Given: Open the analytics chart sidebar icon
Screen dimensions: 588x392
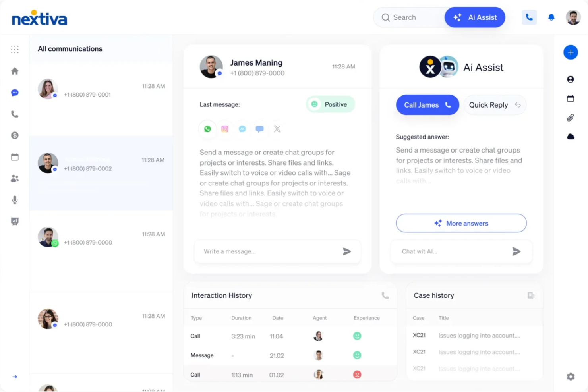Looking at the screenshot, I should [15, 221].
